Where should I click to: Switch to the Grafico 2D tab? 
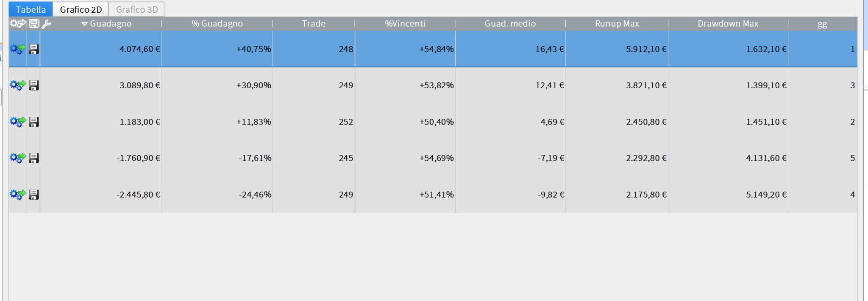click(x=81, y=9)
